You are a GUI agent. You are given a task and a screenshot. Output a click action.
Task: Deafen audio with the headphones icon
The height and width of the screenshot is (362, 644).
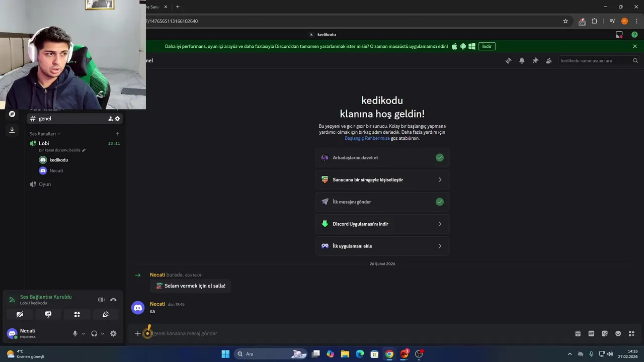94,333
